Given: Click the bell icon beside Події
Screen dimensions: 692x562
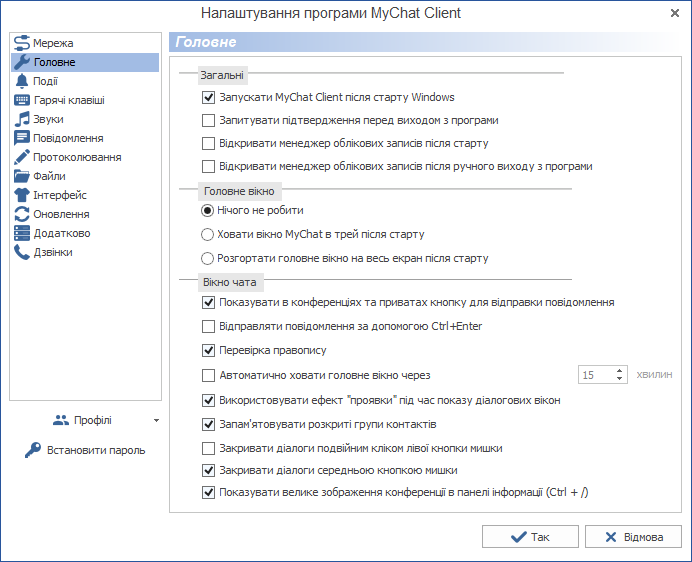Looking at the screenshot, I should 22,81.
